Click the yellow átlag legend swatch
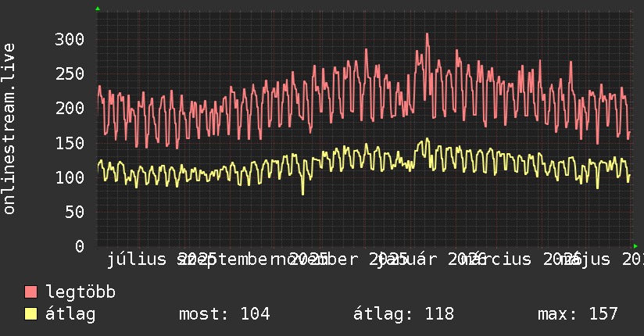This screenshot has height=336, width=644. [30, 314]
